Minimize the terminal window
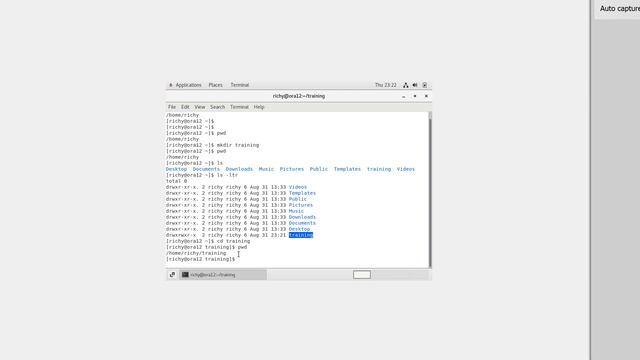 click(x=404, y=96)
